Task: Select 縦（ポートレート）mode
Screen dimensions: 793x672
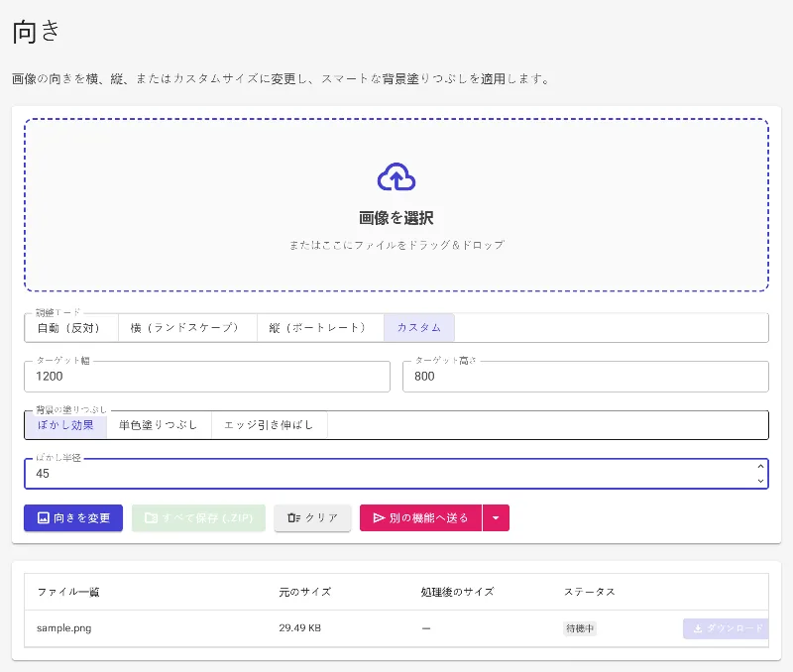Action: [320, 328]
